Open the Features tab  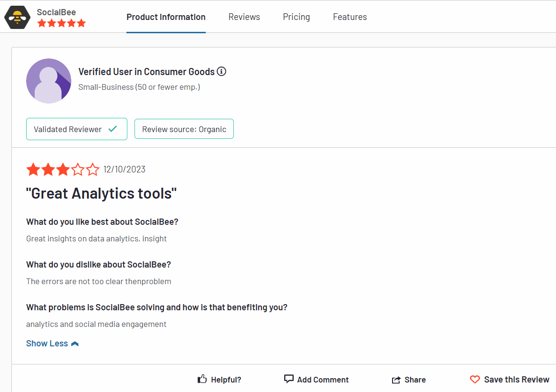click(350, 17)
